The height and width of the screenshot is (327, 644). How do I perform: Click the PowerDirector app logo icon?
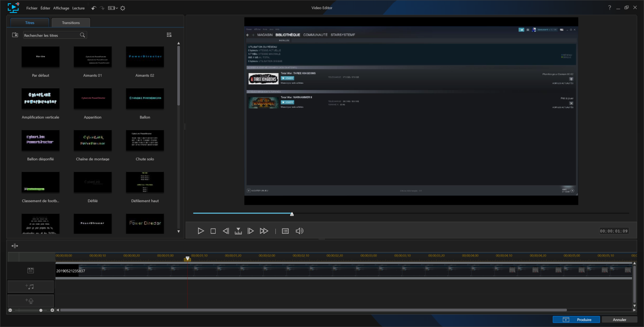(13, 8)
